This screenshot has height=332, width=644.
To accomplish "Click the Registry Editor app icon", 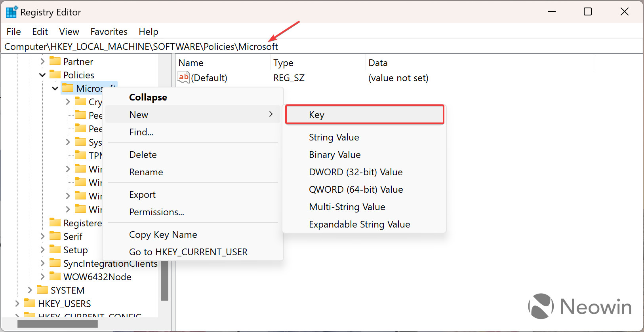I will pyautogui.click(x=11, y=12).
